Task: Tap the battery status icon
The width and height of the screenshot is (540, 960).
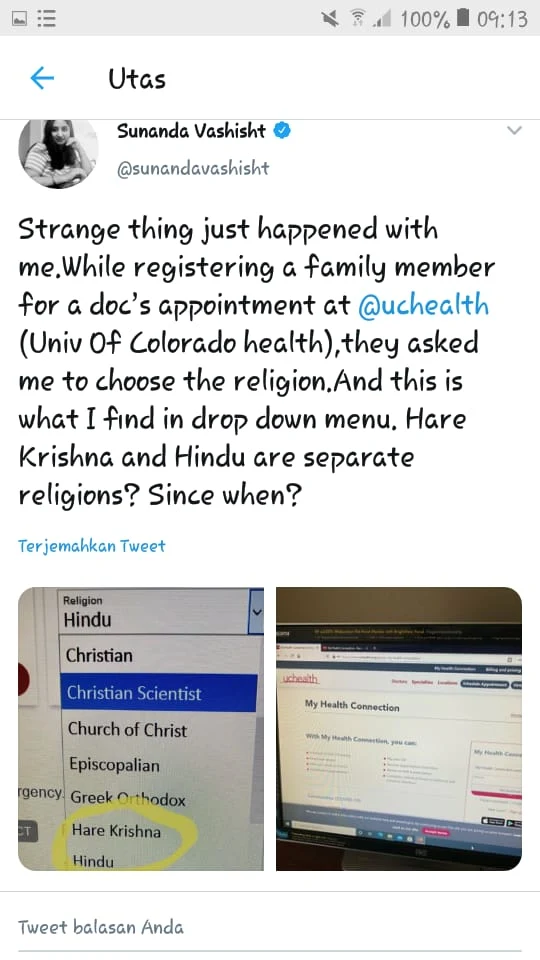Action: tap(463, 18)
